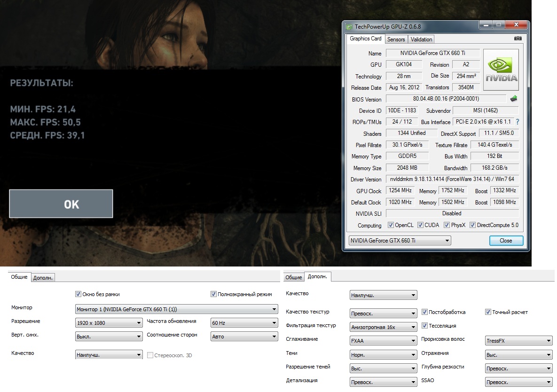Toggle Постобработка checkbox
557x392 pixels.
pos(424,312)
